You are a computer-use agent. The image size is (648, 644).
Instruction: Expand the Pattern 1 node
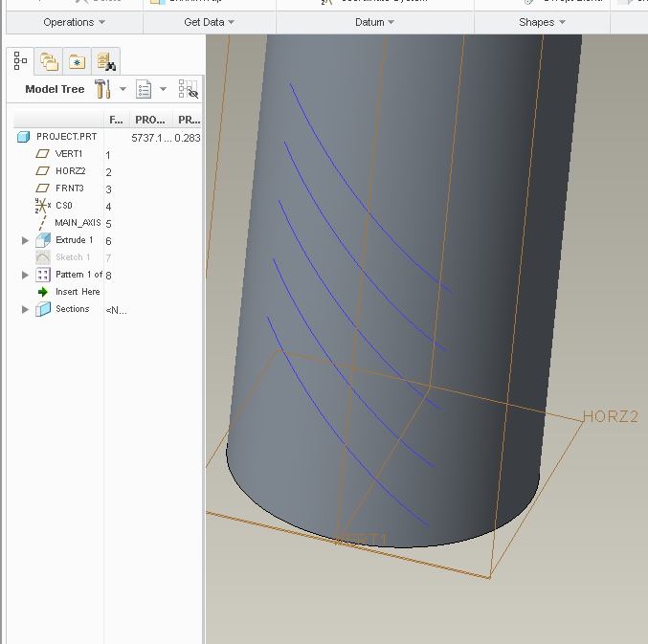[x=25, y=275]
